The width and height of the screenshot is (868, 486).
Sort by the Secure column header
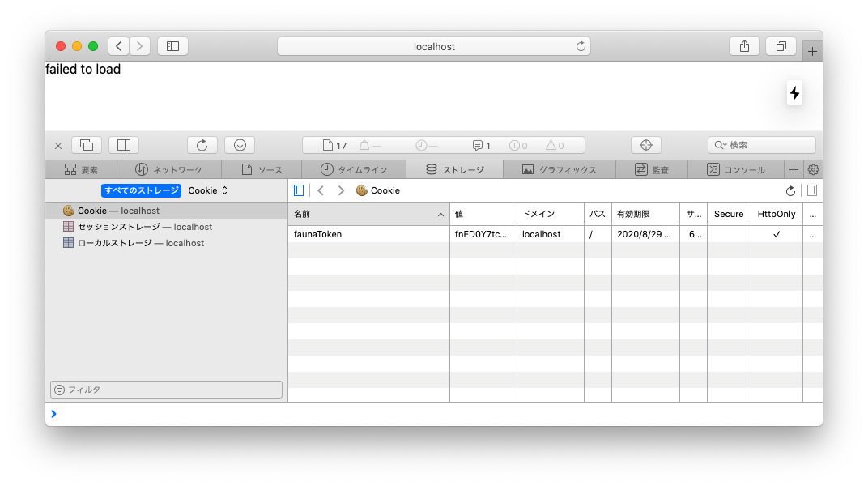[x=729, y=214]
